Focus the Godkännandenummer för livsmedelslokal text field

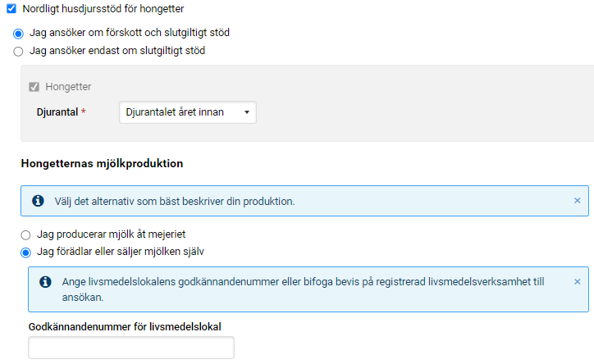point(131,348)
